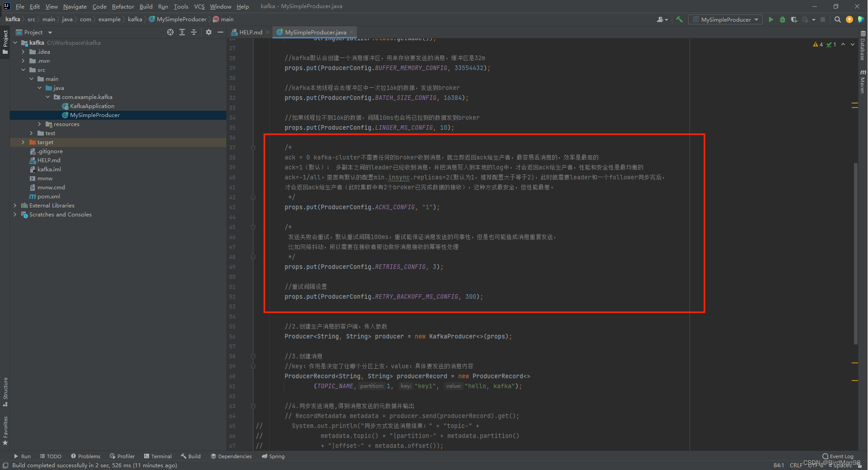Image resolution: width=868 pixels, height=470 pixels.
Task: Open the Spring tool window
Action: point(273,456)
